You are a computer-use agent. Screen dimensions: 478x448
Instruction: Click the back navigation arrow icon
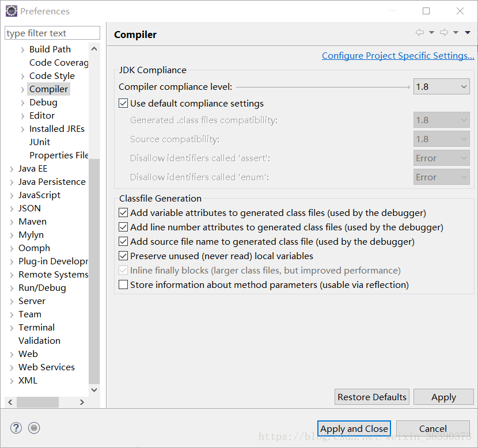pos(420,32)
